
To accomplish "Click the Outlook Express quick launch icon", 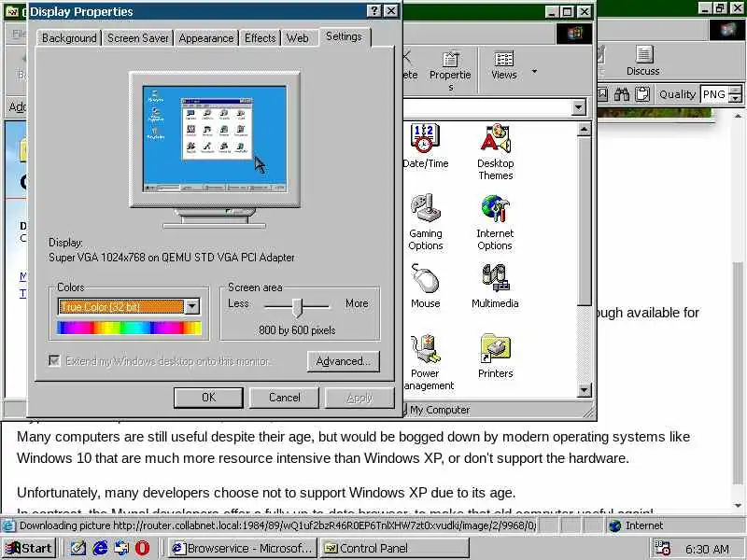I will (x=121, y=548).
